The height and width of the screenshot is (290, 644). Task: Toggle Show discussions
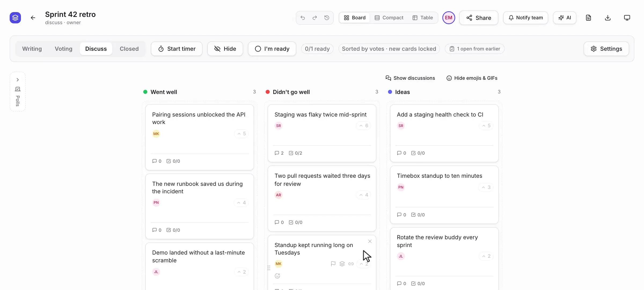[x=410, y=78]
